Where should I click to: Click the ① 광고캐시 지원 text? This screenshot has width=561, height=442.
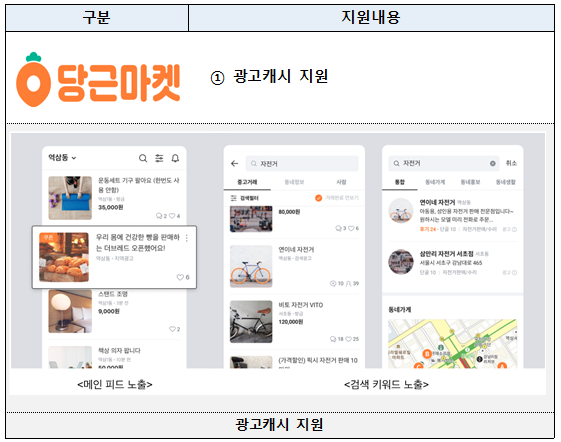[269, 77]
